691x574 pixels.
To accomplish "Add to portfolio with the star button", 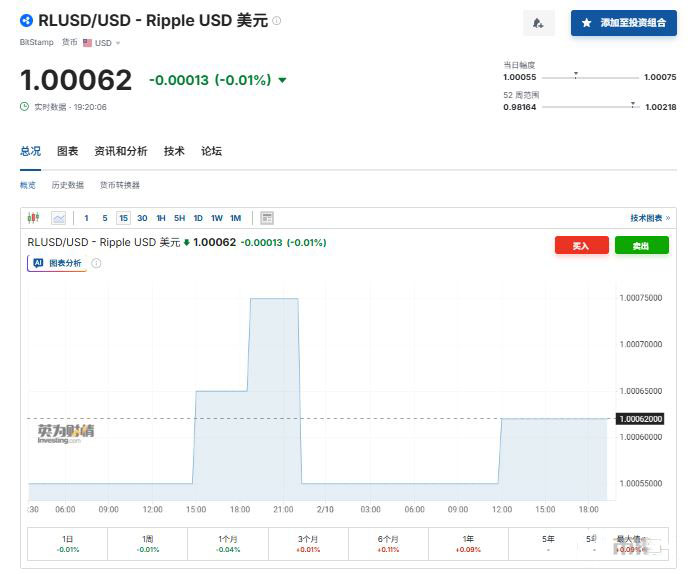I will pyautogui.click(x=624, y=23).
